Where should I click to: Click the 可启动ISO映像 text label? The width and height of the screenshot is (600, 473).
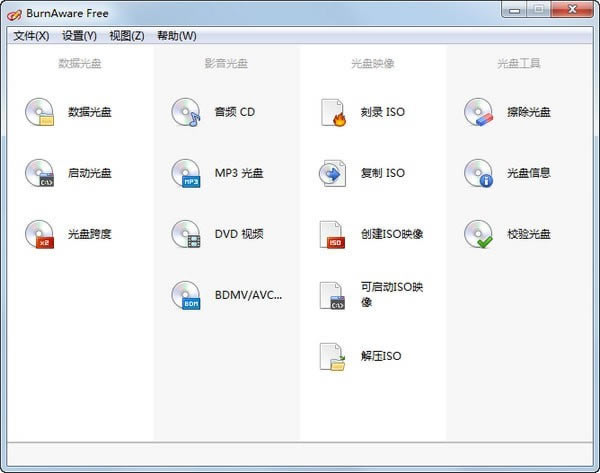392,294
